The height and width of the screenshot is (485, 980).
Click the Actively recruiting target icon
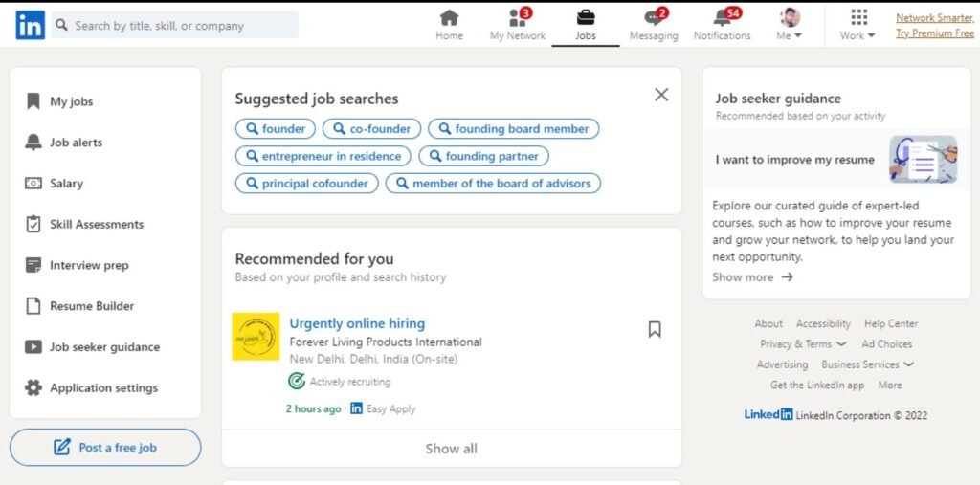(x=297, y=381)
